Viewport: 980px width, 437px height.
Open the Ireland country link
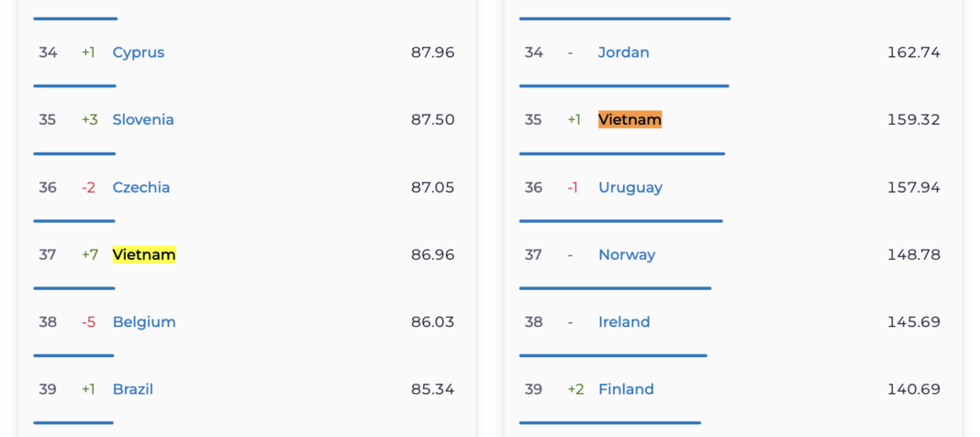click(624, 322)
